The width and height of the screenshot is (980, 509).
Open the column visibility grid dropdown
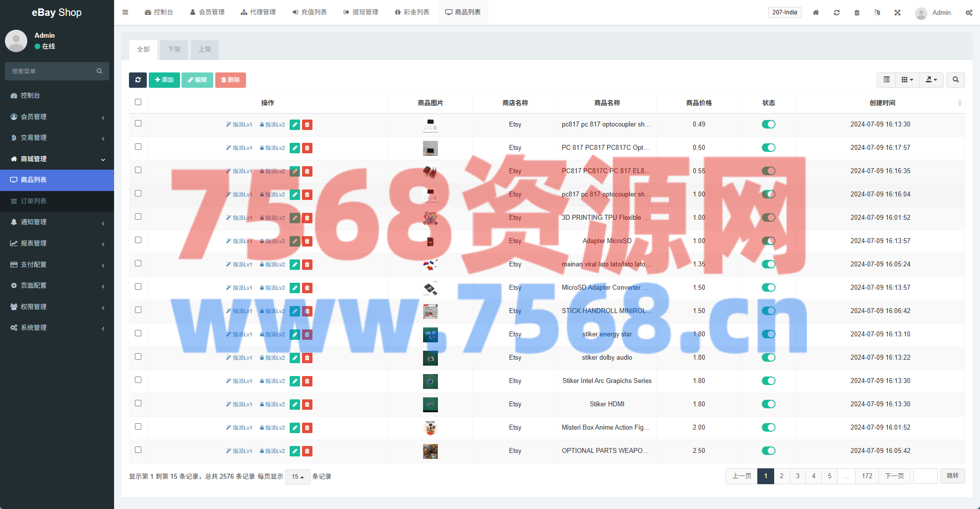tap(907, 80)
